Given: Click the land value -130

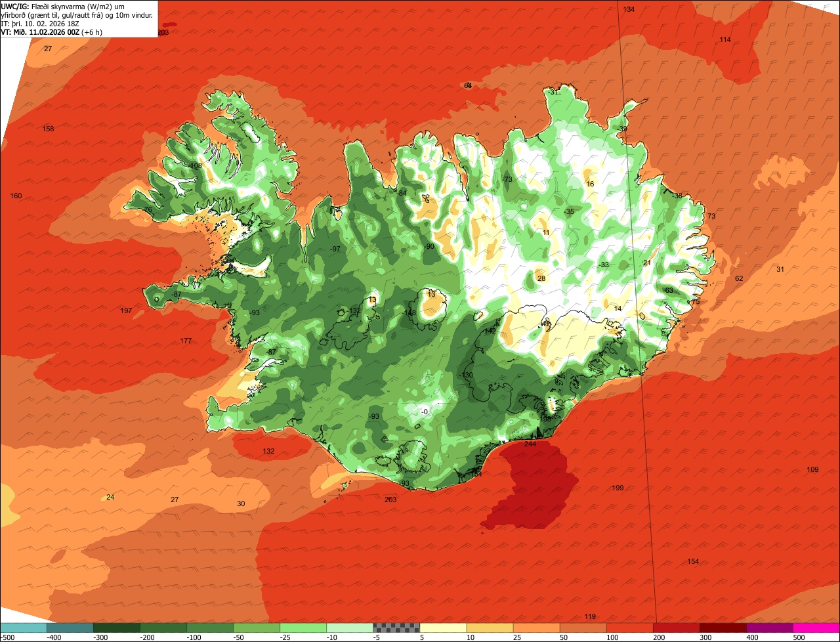Looking at the screenshot, I should click(467, 375).
